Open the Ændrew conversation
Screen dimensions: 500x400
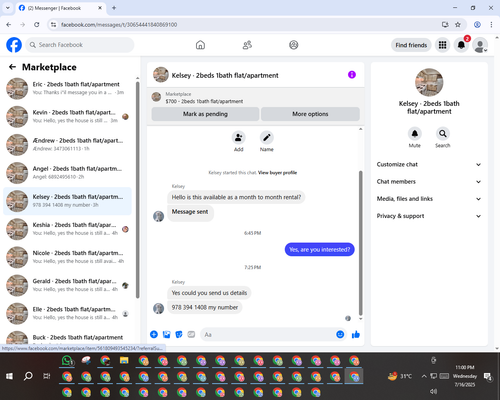68,145
